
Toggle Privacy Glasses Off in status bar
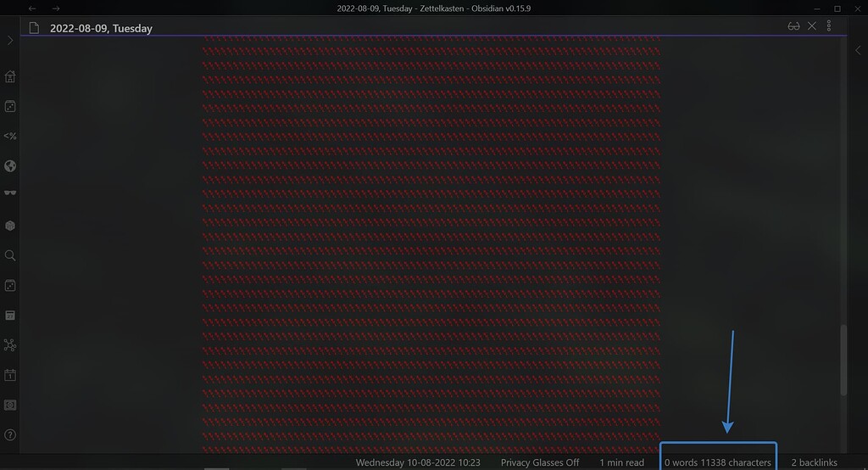click(540, 462)
